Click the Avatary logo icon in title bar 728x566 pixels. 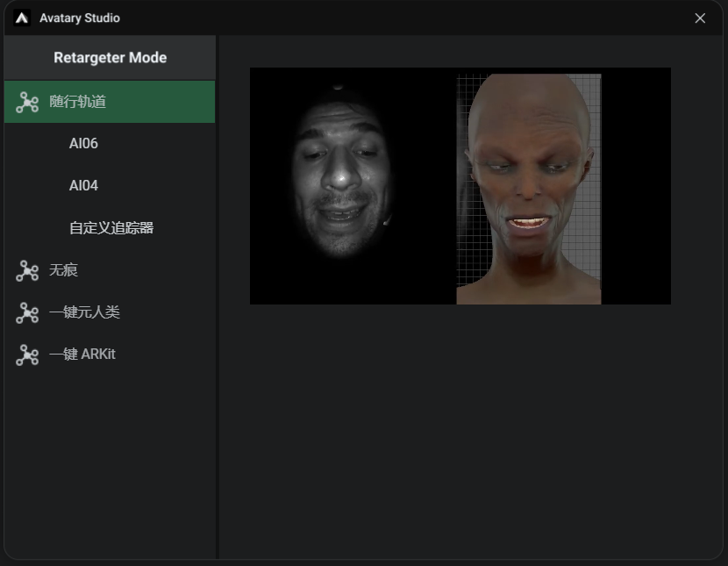coord(22,18)
